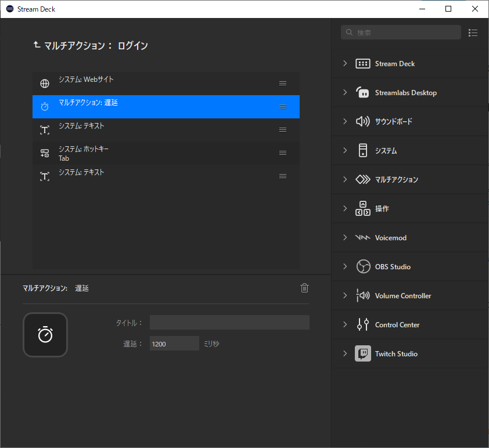Image resolution: width=489 pixels, height=448 pixels.
Task: Expand the Voicemod category chevron
Action: click(345, 237)
